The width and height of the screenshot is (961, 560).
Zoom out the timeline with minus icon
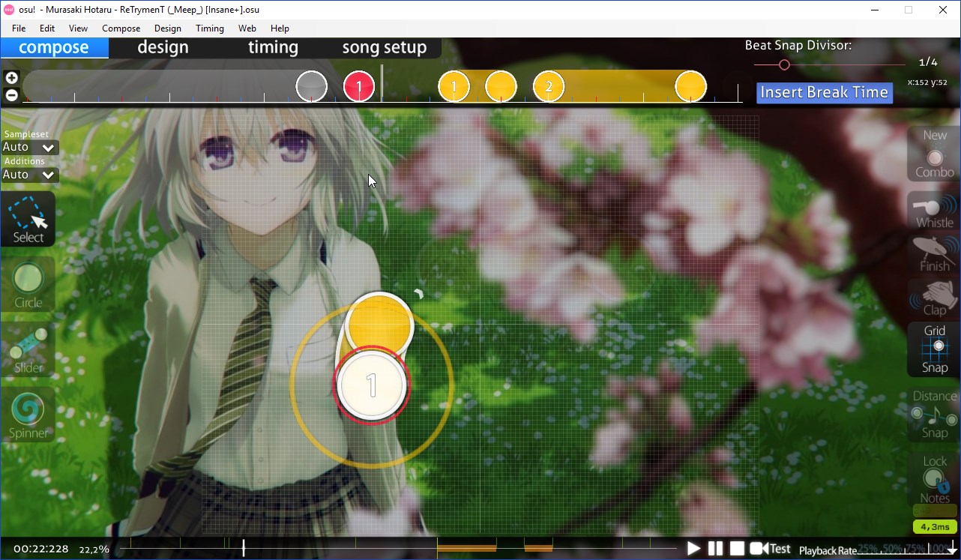pos(11,95)
